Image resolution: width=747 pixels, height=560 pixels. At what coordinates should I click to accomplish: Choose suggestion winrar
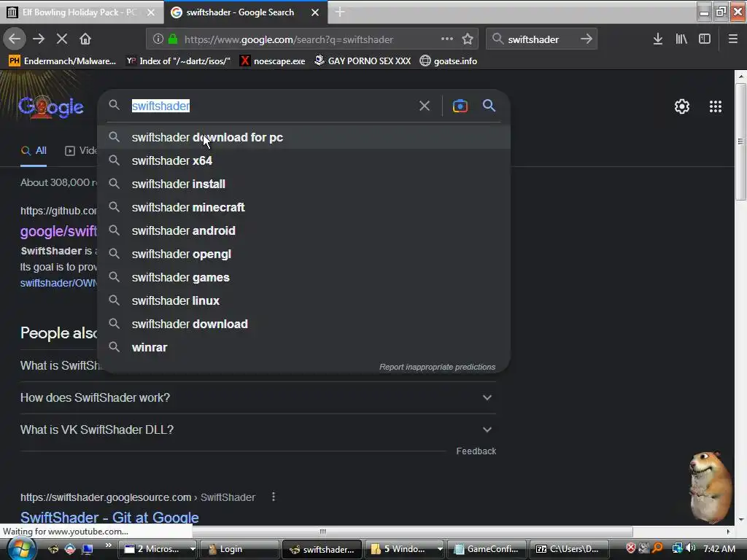pos(304,347)
